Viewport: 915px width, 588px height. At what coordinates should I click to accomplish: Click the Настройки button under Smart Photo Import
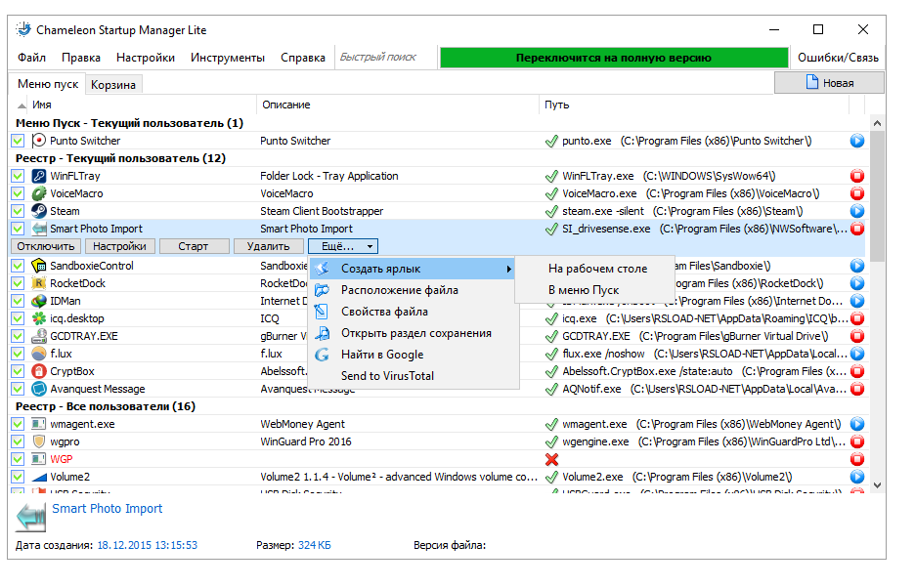(x=119, y=246)
